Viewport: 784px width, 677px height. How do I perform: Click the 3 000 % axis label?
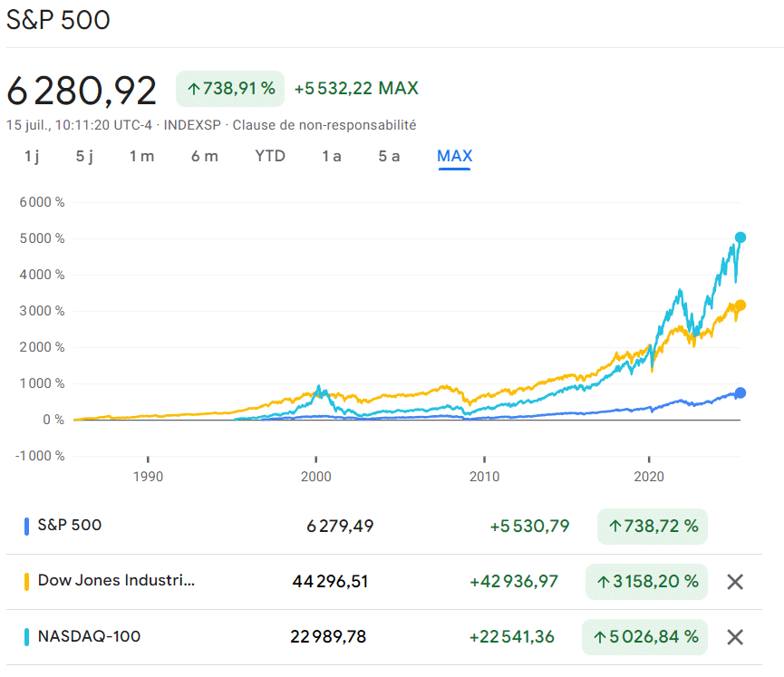[42, 311]
